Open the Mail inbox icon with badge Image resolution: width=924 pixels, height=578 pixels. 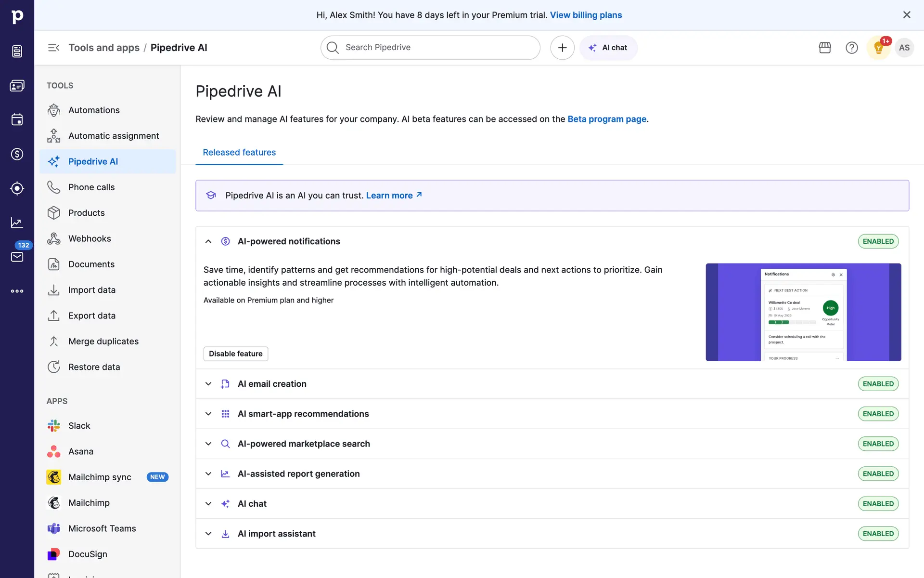click(x=17, y=257)
